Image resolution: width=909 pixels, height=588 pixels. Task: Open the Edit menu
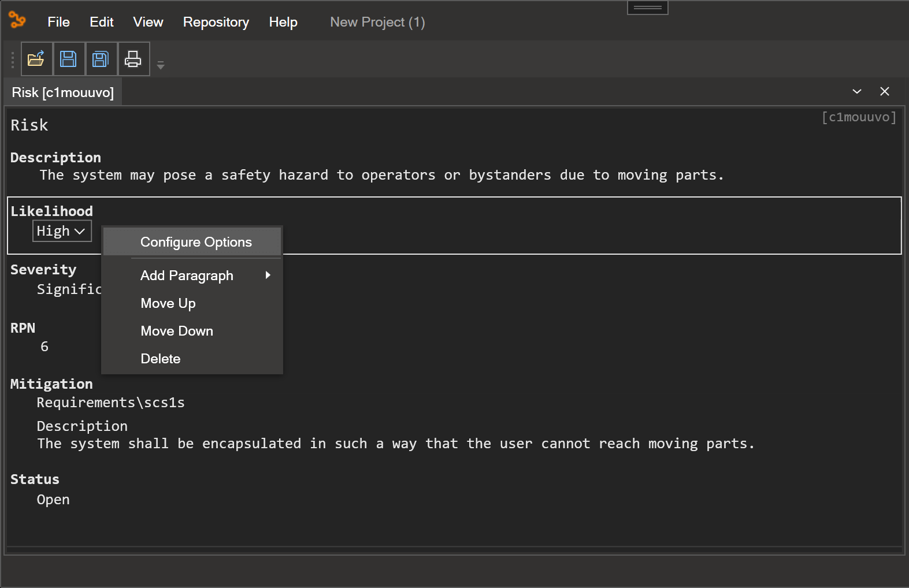pos(102,22)
